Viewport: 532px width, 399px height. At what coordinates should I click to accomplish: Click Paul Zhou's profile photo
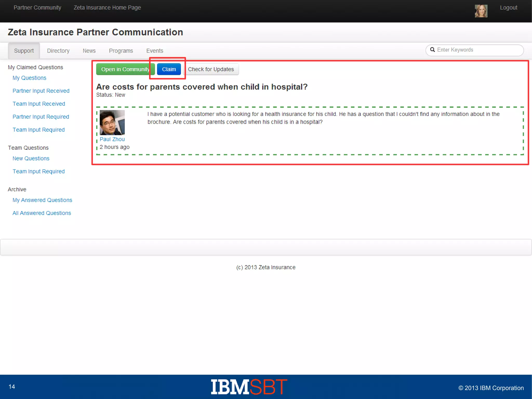(x=112, y=122)
